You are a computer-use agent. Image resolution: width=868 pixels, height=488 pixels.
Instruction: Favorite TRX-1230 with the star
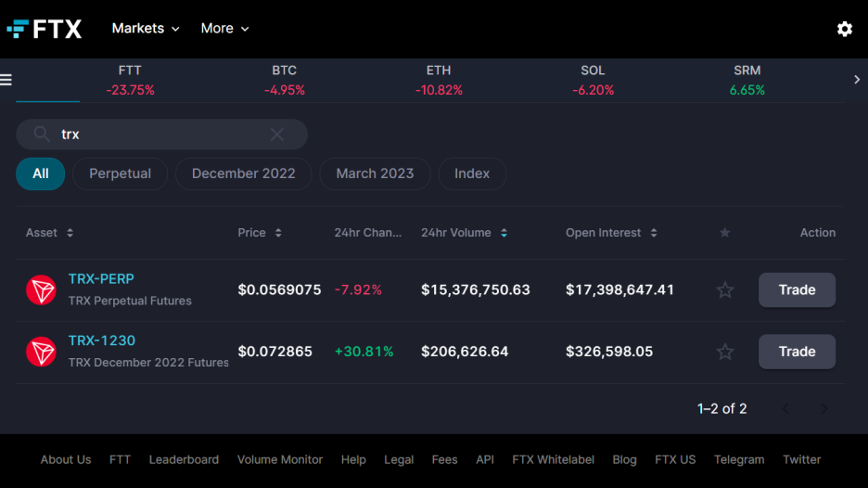(x=724, y=352)
